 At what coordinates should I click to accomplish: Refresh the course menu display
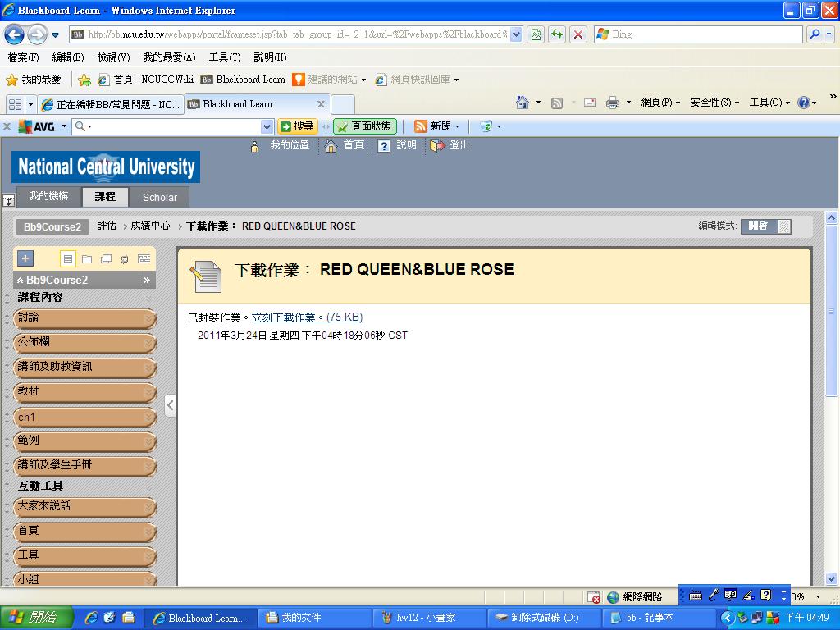[x=125, y=259]
